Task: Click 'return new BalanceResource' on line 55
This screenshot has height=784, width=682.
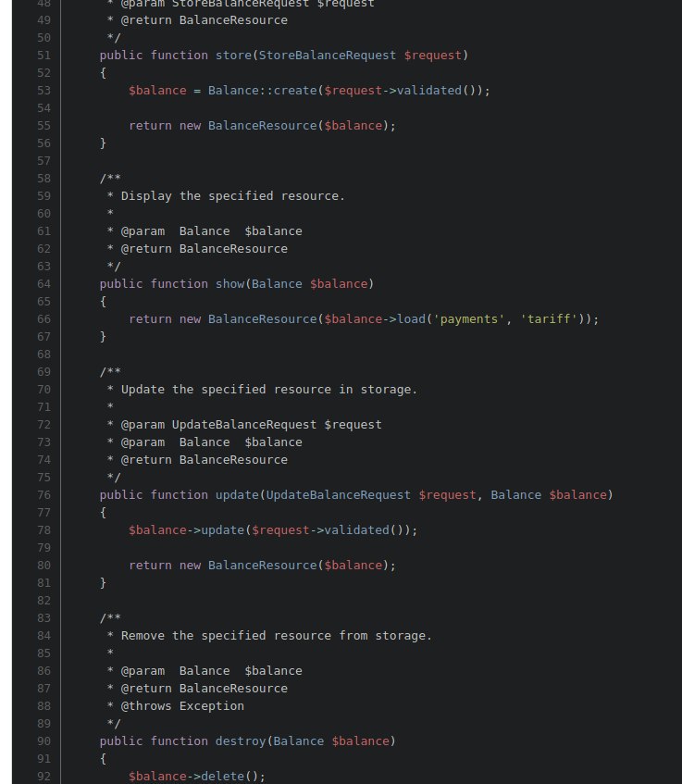Action: coord(222,126)
